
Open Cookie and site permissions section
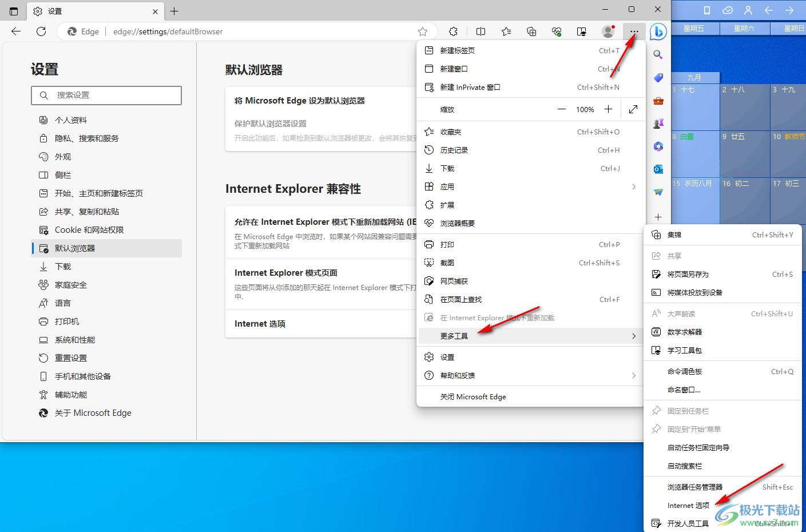pyautogui.click(x=106, y=230)
